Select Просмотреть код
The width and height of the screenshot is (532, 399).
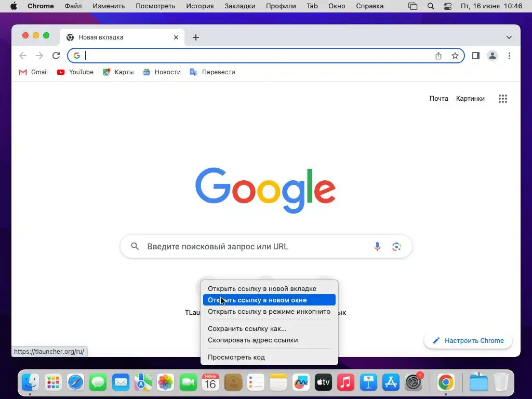click(x=269, y=357)
